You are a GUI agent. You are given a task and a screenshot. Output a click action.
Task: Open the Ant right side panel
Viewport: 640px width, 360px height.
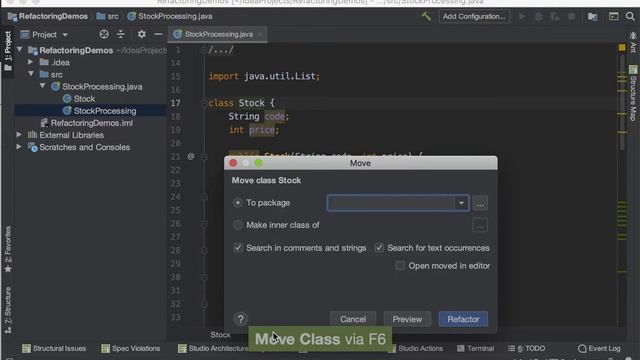(x=633, y=42)
